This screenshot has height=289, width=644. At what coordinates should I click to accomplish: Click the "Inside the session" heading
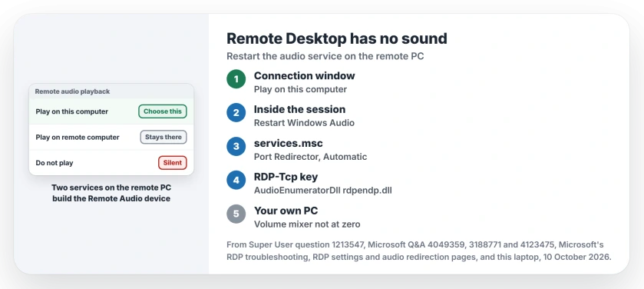(299, 109)
